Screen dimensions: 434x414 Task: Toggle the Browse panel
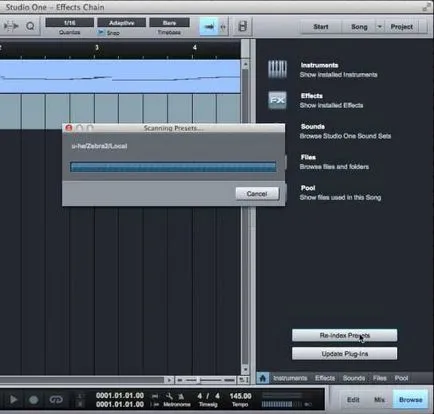click(410, 399)
